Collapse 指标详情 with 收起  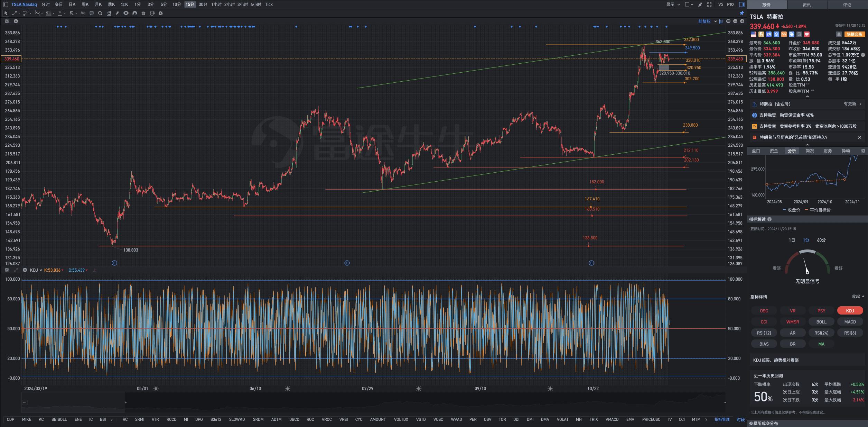tap(858, 297)
